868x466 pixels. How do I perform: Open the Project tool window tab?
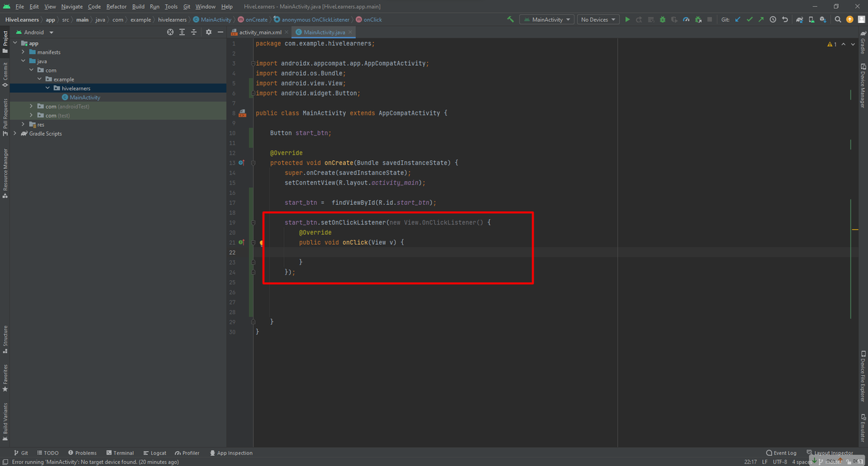coord(5,41)
